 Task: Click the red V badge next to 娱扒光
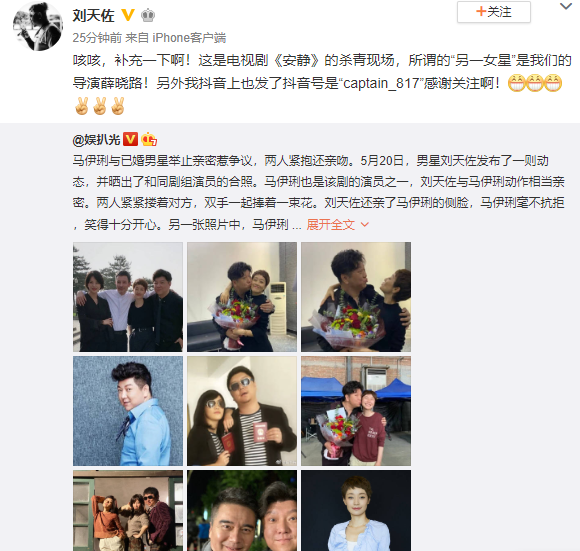130,139
